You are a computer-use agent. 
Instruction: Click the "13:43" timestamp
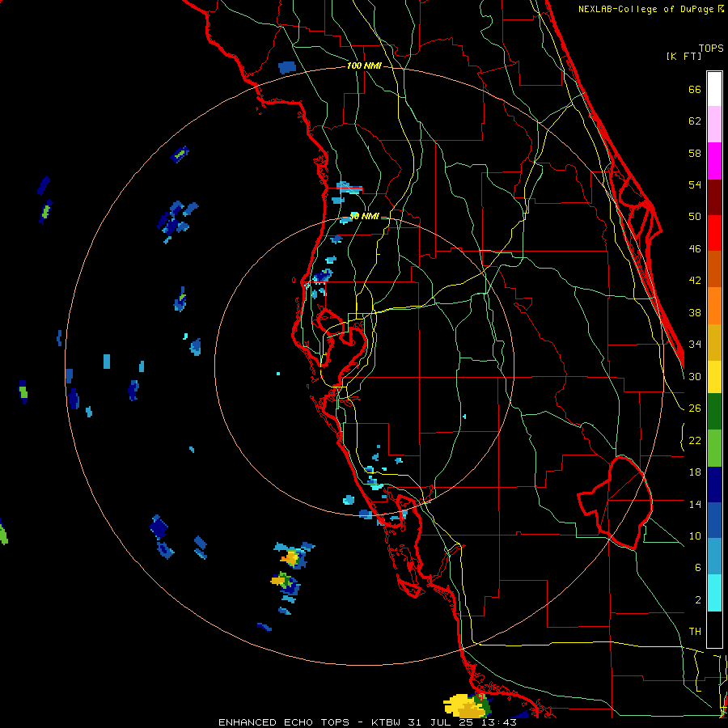click(x=501, y=722)
